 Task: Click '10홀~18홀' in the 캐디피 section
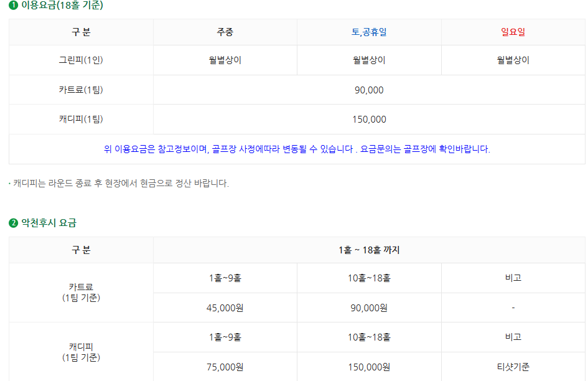click(369, 337)
